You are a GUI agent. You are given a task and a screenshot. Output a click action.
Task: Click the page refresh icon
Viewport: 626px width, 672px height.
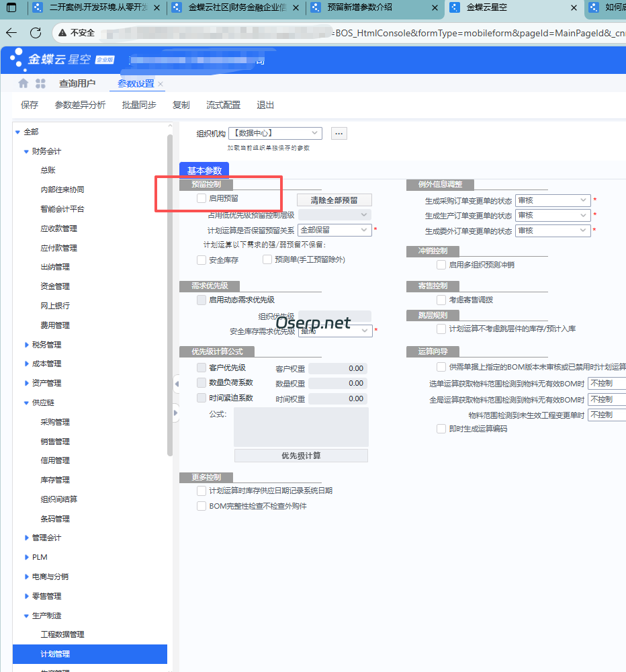35,32
